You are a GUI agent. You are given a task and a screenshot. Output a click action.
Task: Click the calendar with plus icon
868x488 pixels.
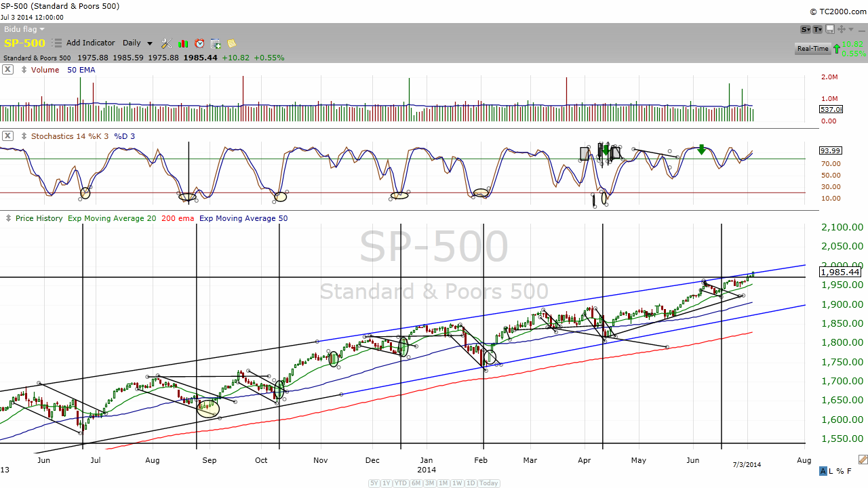tap(216, 43)
